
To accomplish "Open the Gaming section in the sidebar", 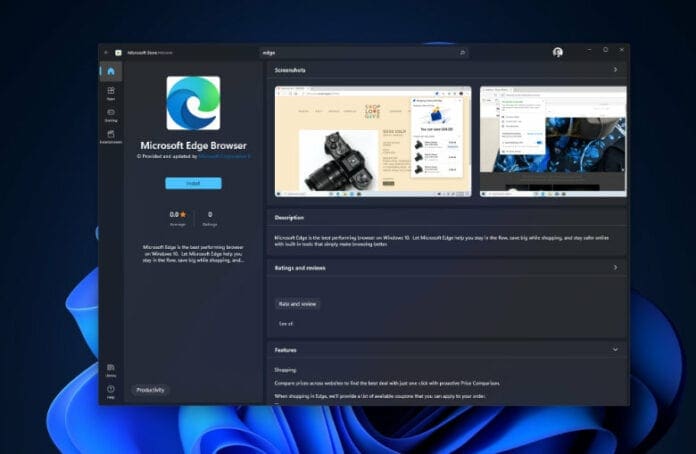I will click(111, 115).
